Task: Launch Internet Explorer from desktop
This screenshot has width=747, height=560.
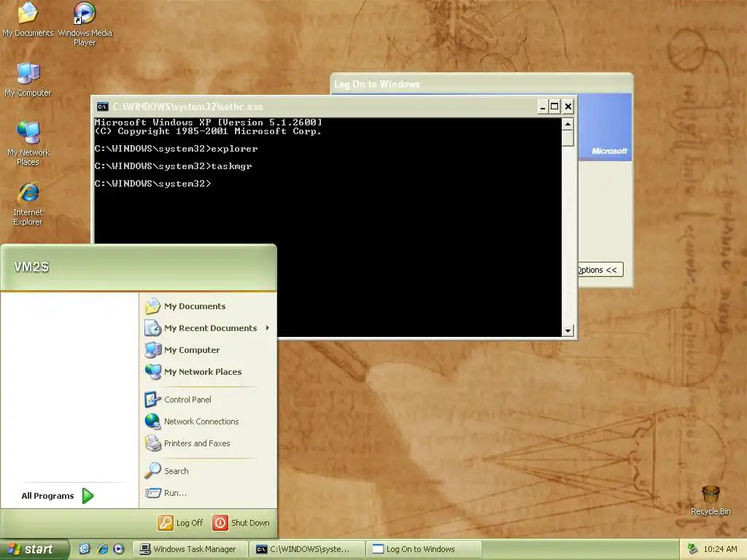Action: click(28, 204)
